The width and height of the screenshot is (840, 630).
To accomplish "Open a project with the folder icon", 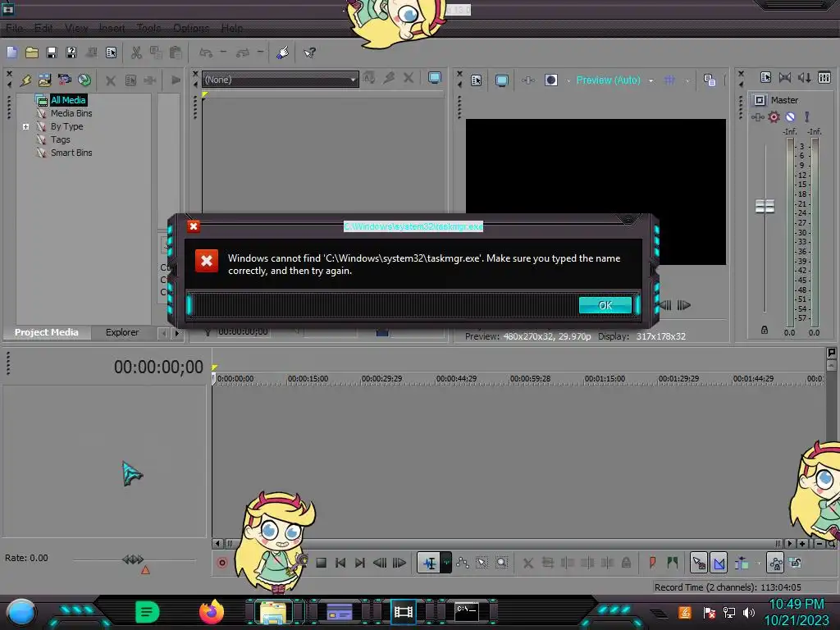I will tap(32, 52).
